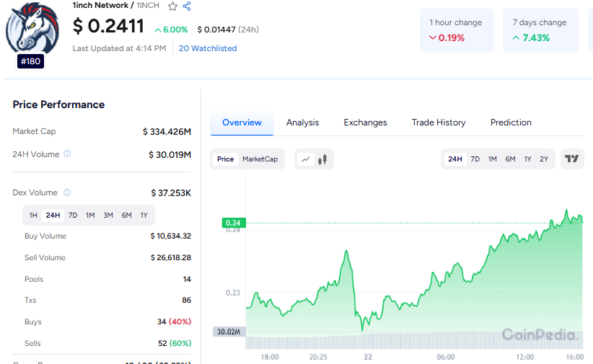Open the Trade History tab

(439, 123)
